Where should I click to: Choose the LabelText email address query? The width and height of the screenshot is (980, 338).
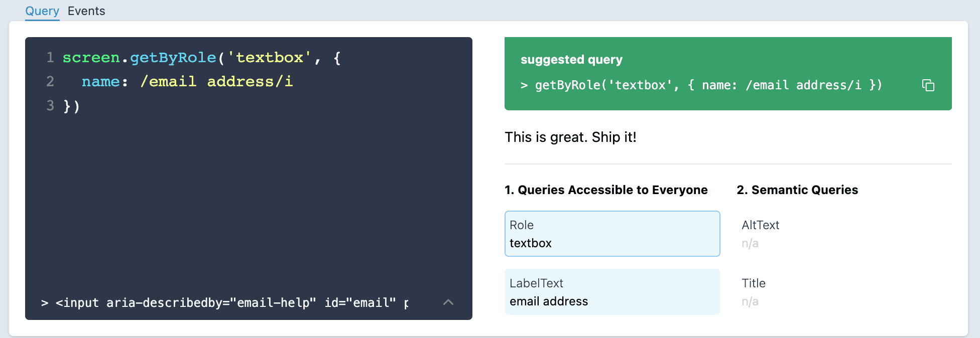[611, 292]
